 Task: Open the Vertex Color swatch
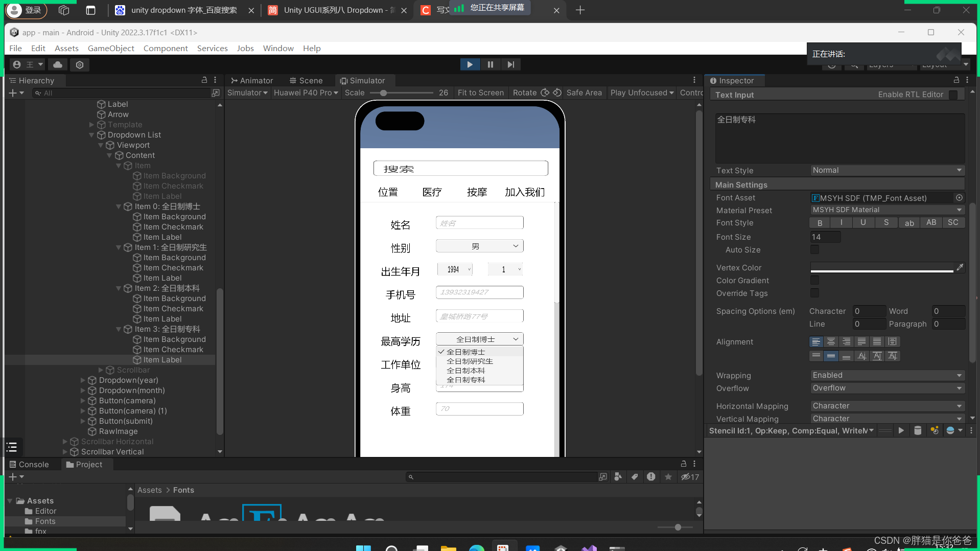tap(882, 267)
